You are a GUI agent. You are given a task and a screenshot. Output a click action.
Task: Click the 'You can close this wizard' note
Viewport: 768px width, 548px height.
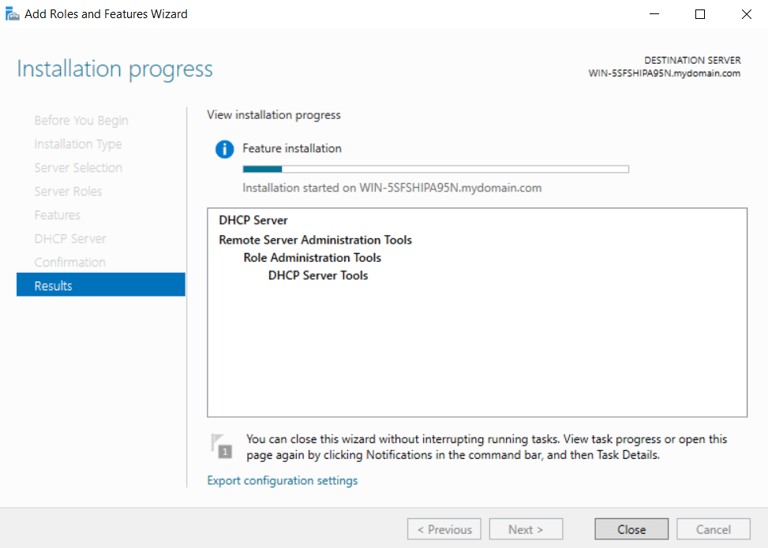point(487,447)
